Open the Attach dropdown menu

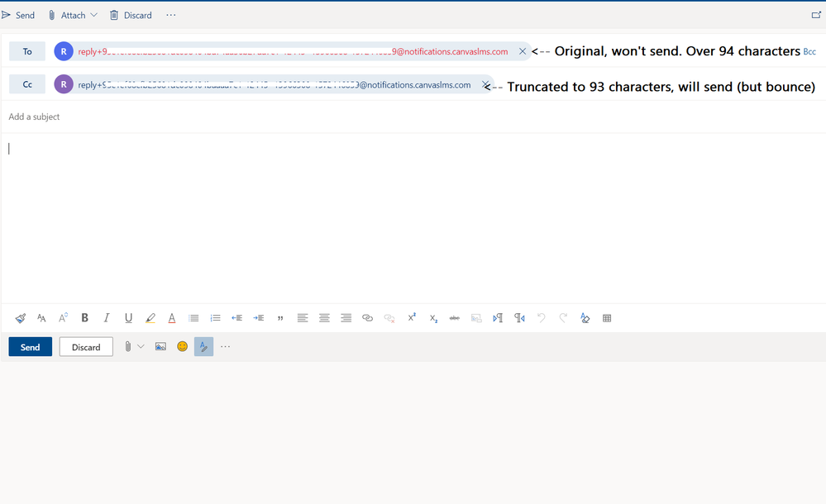(x=73, y=15)
